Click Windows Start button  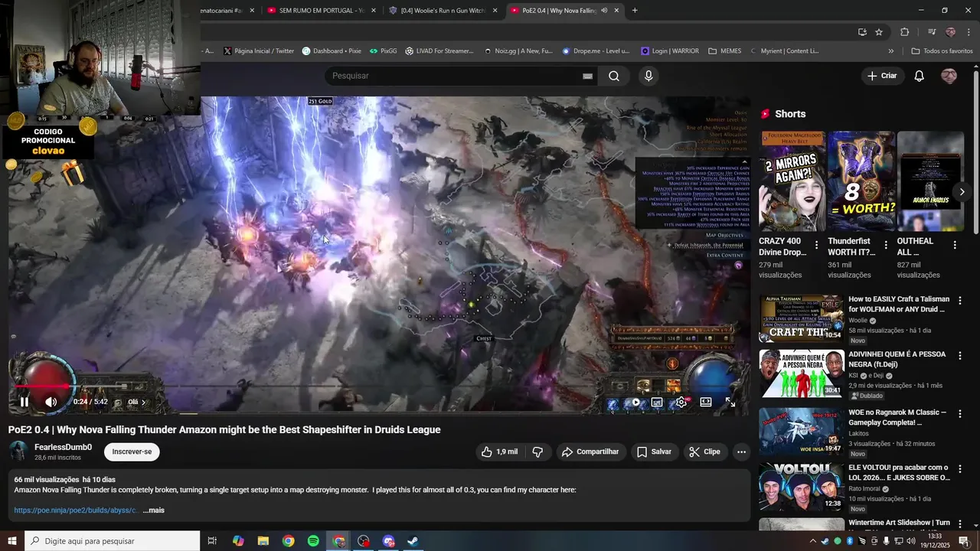click(x=12, y=541)
